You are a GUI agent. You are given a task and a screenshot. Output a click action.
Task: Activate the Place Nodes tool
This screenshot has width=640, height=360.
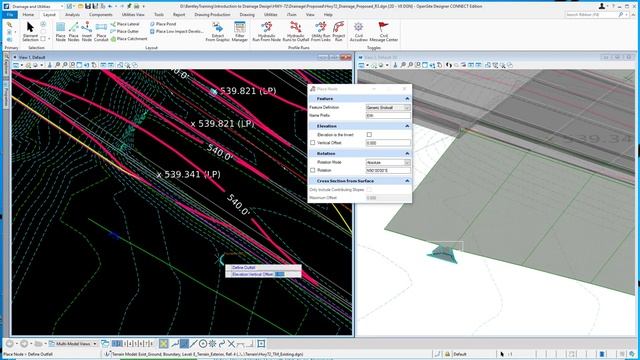pos(73,32)
